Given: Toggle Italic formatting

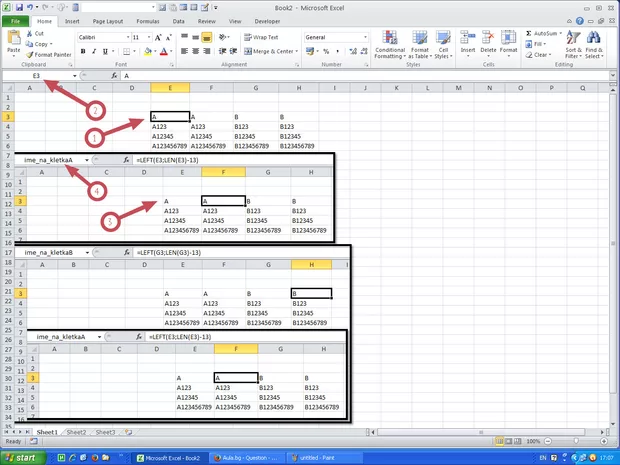Looking at the screenshot, I should click(x=94, y=51).
